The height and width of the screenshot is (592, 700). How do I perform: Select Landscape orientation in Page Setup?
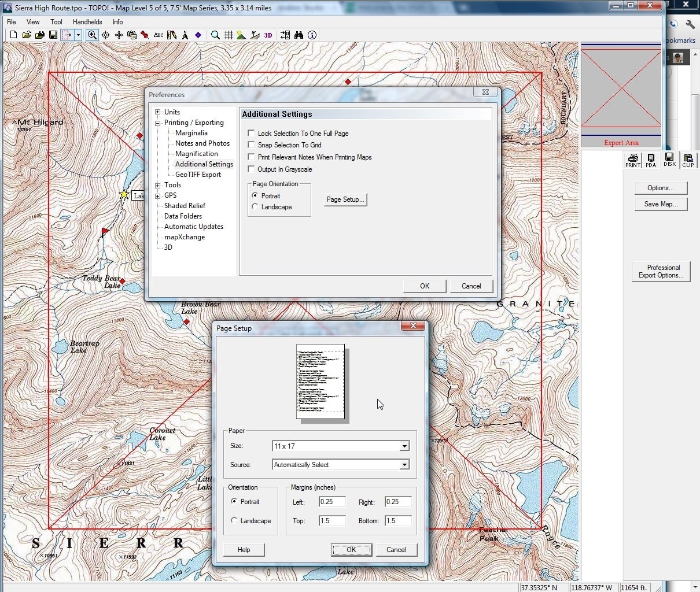pyautogui.click(x=234, y=520)
